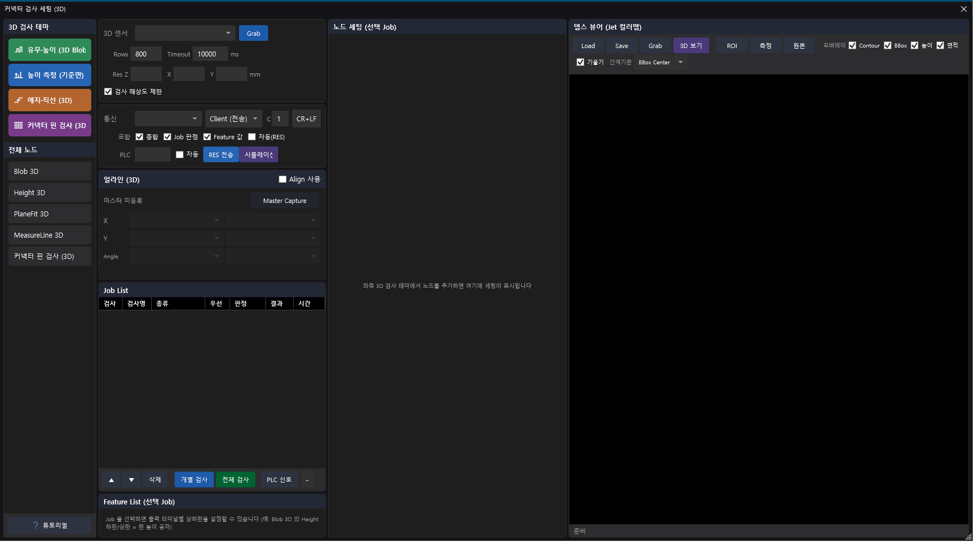Click the Master Capture button
Viewport: 980px width, 548px height.
click(285, 201)
